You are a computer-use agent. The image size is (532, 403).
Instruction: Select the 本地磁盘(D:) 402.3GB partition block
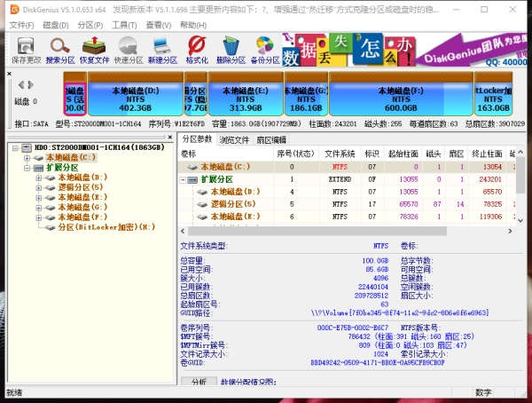pyautogui.click(x=136, y=94)
